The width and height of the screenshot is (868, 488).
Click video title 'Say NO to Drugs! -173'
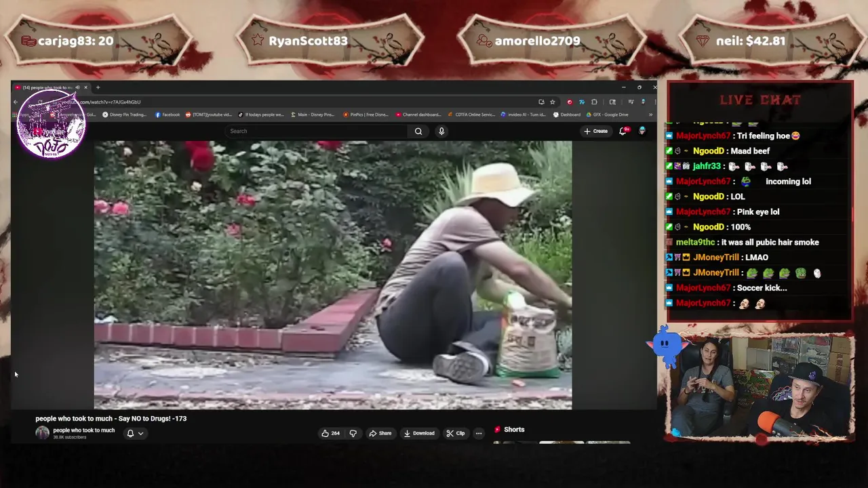(111, 419)
